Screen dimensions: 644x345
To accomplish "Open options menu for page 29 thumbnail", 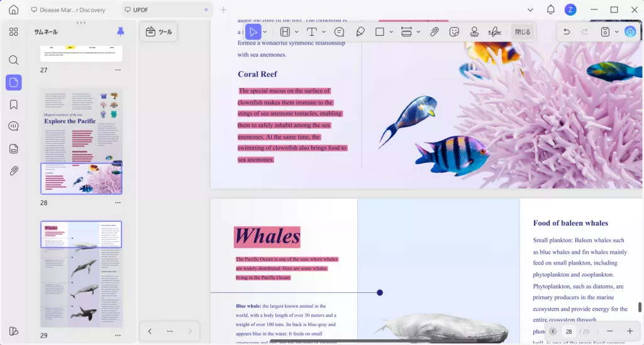I will tap(118, 335).
